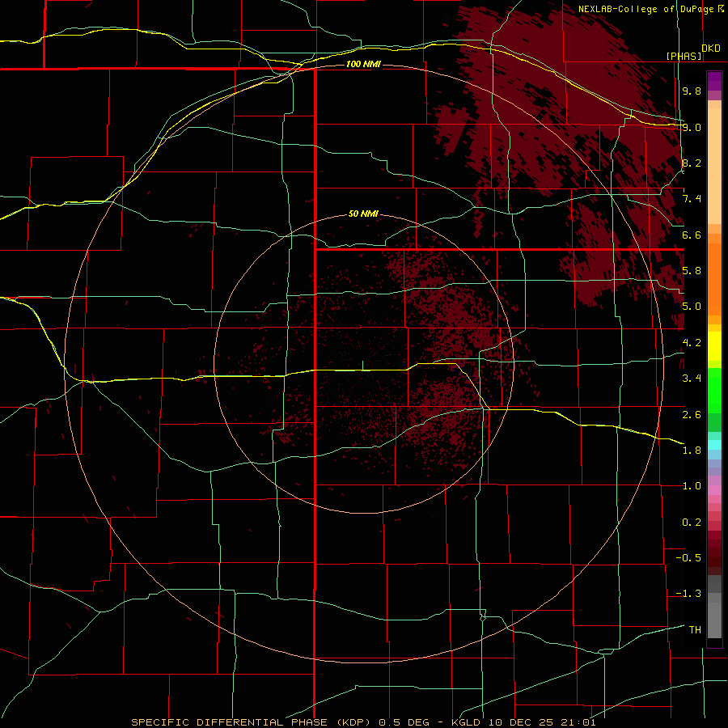This screenshot has width=728, height=728.
Task: Click the -1.3 scale value
Action: coord(688,594)
